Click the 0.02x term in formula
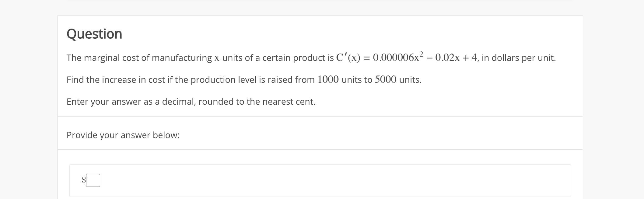Viewport: 644px width, 199px height. coord(447,58)
